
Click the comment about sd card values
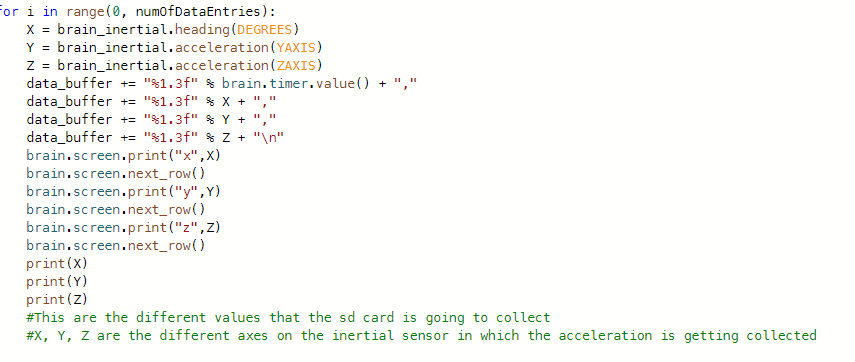288,317
